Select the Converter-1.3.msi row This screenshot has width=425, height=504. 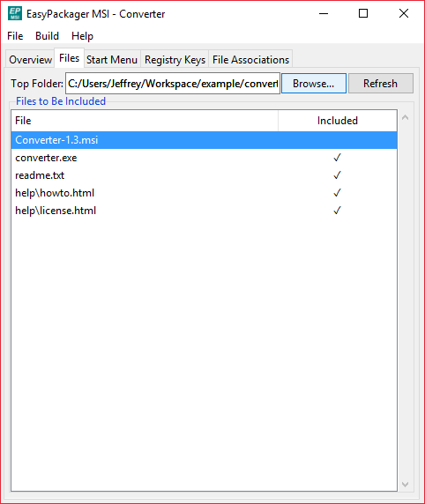(204, 140)
